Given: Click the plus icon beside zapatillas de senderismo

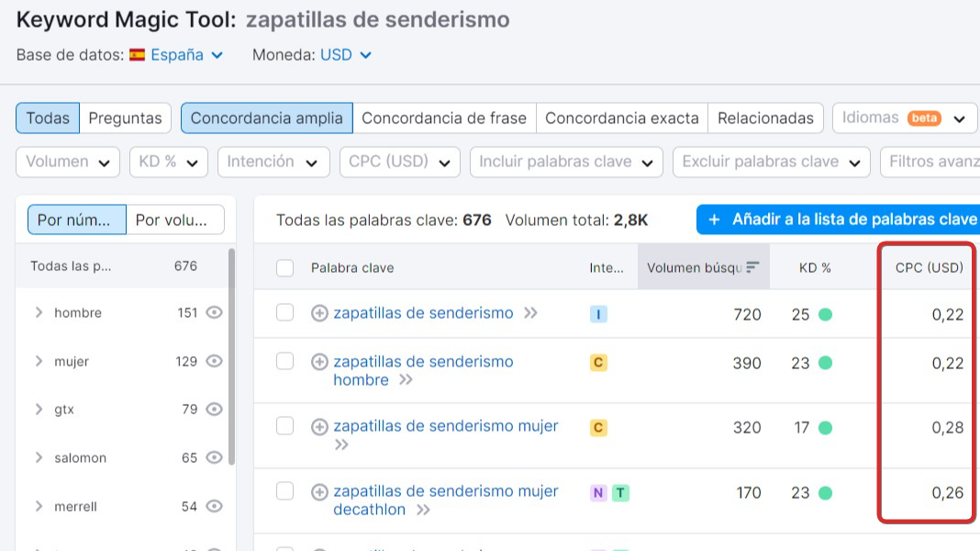Looking at the screenshot, I should click(x=320, y=312).
